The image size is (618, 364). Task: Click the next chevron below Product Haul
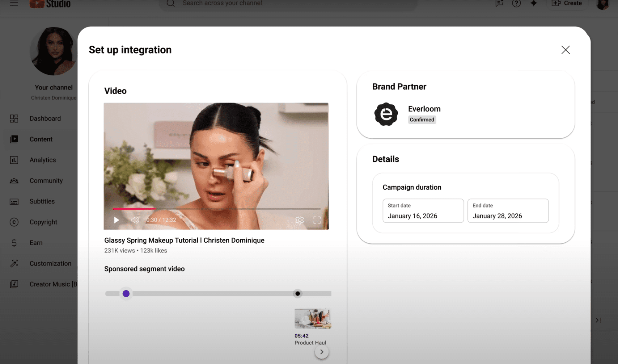(322, 352)
